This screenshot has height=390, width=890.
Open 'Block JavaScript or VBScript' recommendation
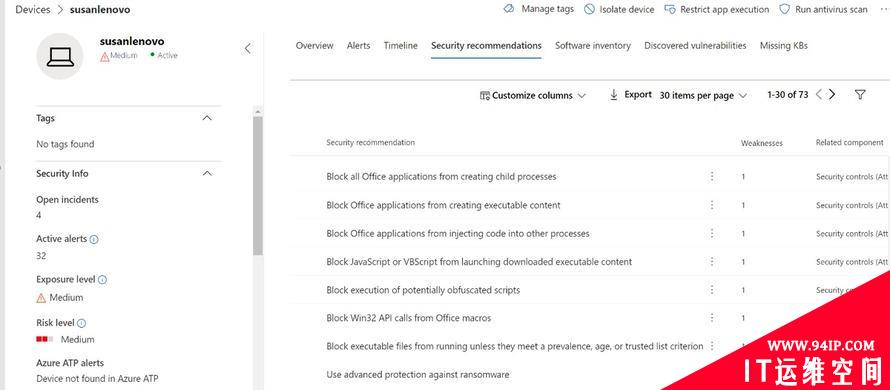(x=479, y=262)
